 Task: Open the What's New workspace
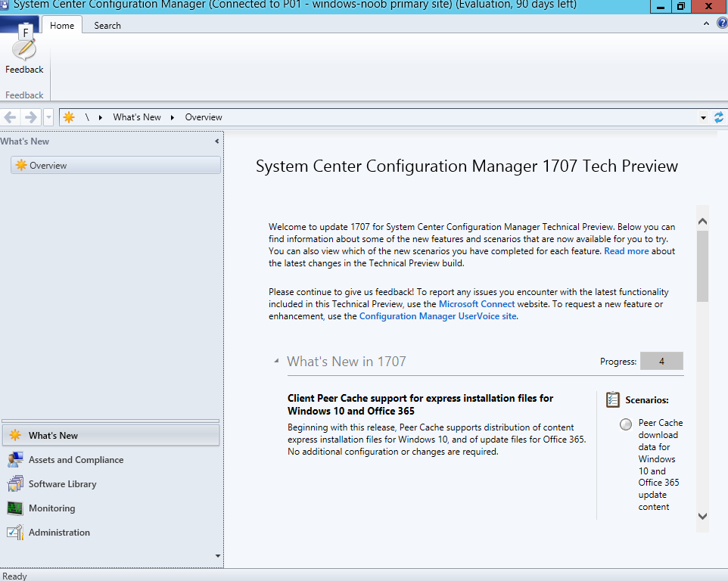tap(110, 435)
